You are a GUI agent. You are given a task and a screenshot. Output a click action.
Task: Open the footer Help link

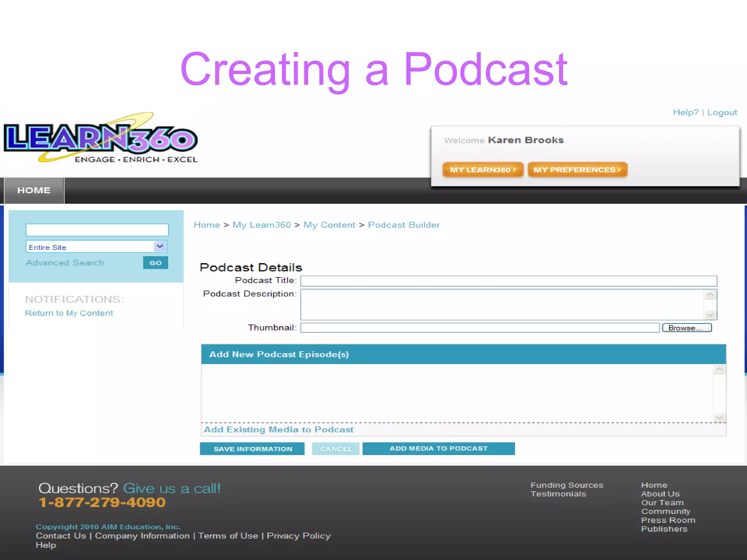pyautogui.click(x=46, y=545)
